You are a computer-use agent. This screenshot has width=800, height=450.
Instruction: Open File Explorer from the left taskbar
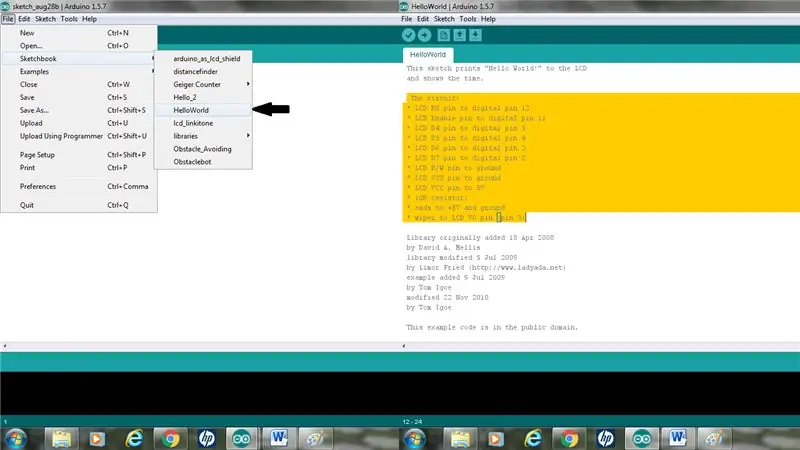coord(61,439)
